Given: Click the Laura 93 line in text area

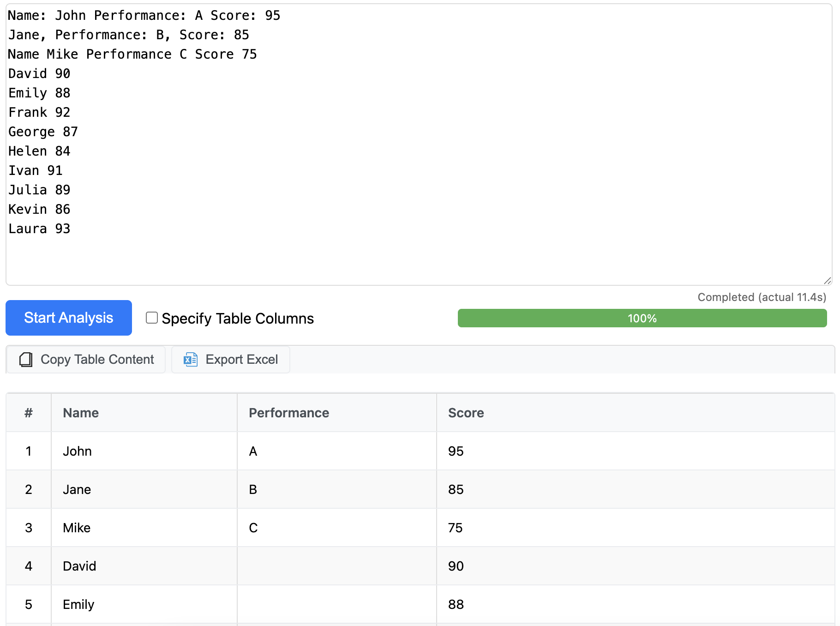Looking at the screenshot, I should point(40,229).
